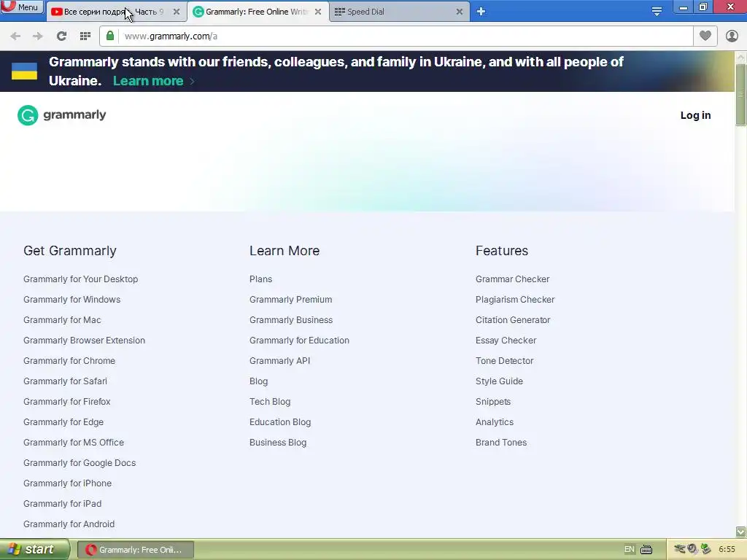Follow the Learn more banner link
747x560 pixels.
148,81
